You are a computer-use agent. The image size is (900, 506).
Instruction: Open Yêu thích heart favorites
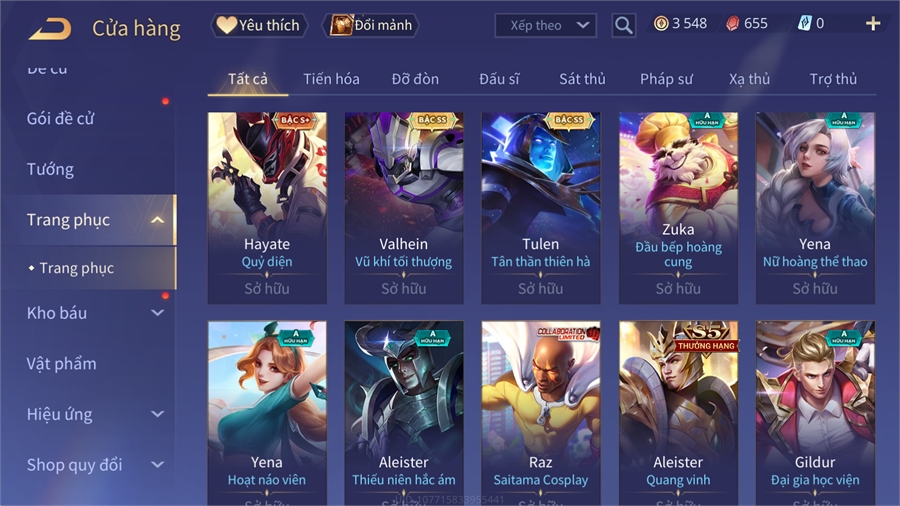[x=259, y=25]
